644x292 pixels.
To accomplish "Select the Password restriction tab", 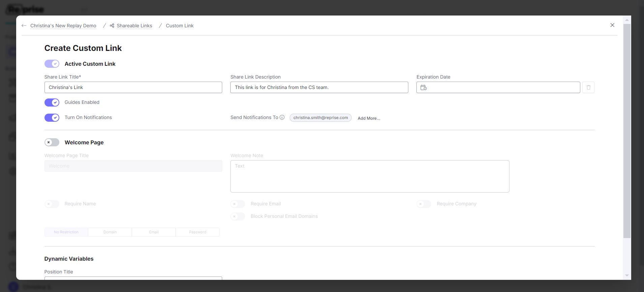I will point(198,232).
